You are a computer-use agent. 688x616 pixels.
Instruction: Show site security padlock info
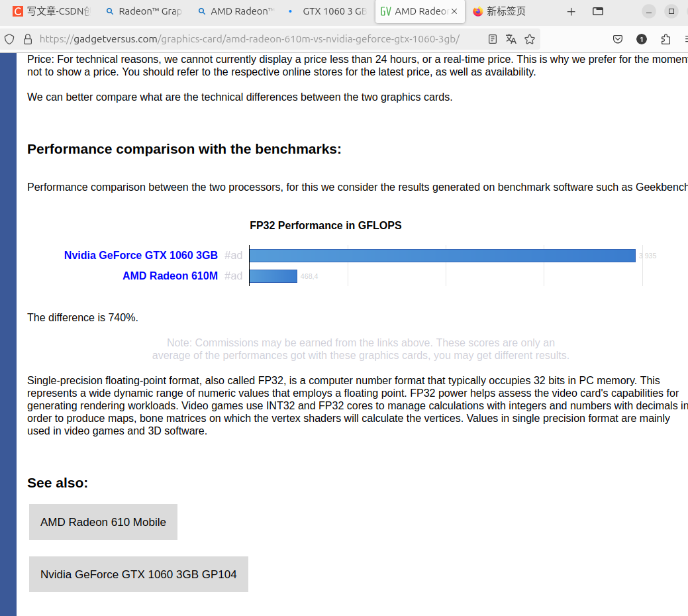28,39
